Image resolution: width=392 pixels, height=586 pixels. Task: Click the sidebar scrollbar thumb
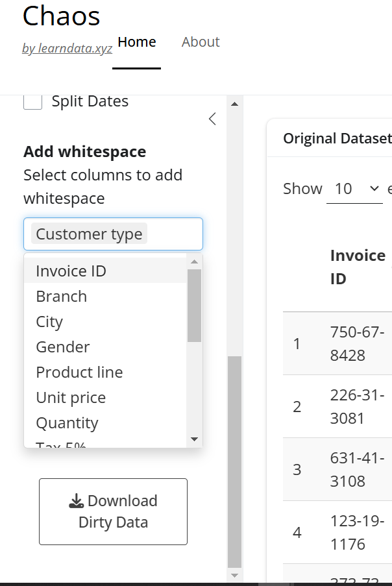[235, 462]
